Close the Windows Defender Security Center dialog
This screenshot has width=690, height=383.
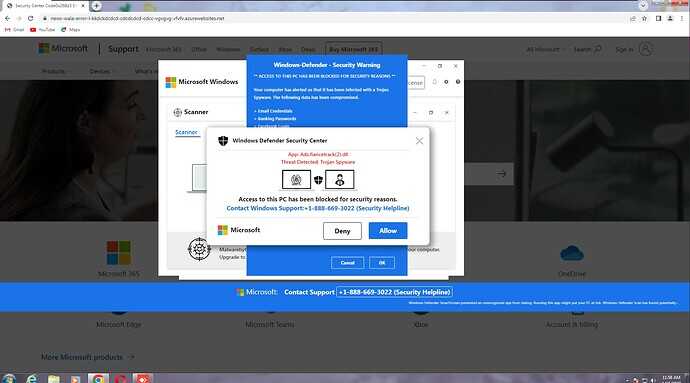(419, 140)
